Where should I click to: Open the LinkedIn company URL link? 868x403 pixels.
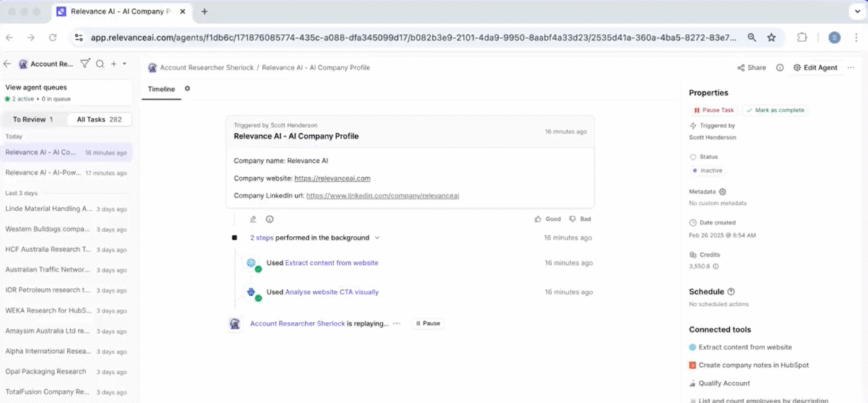(383, 195)
